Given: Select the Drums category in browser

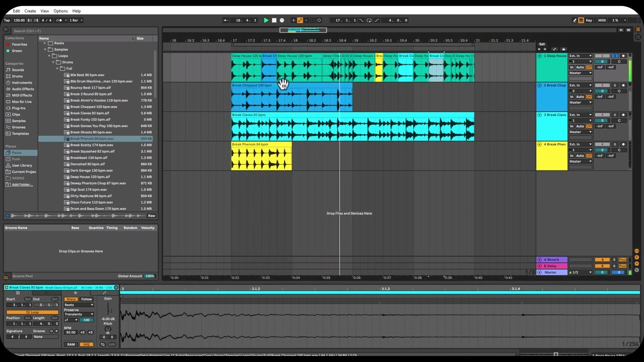Looking at the screenshot, I should 17,76.
